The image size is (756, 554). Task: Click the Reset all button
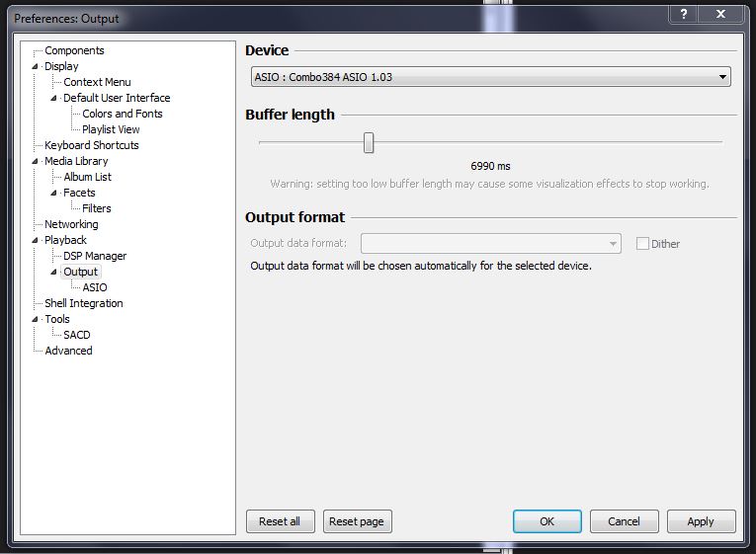click(x=280, y=521)
